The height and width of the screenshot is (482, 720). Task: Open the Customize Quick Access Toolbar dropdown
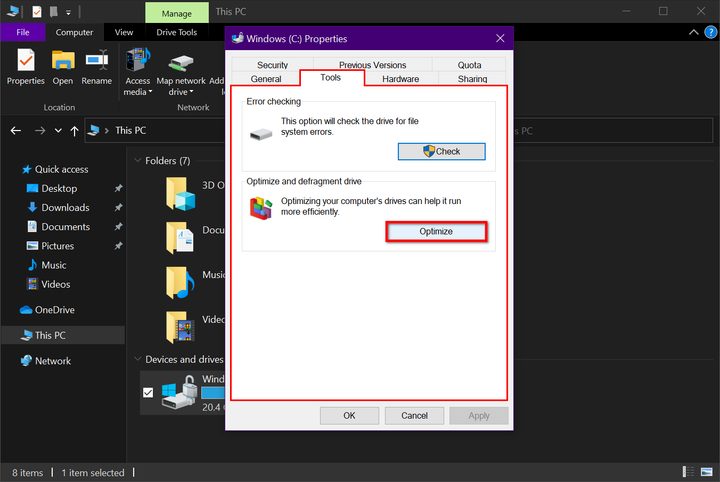(68, 12)
